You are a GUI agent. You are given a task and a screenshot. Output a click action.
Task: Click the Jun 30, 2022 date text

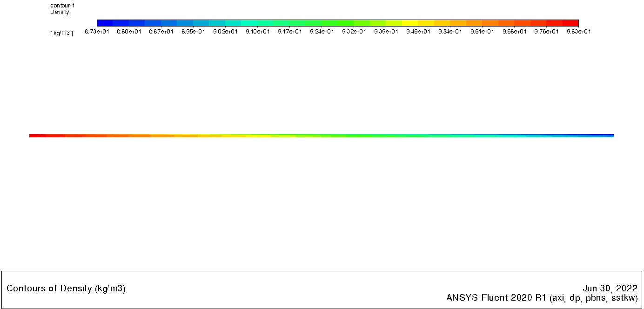click(x=610, y=288)
